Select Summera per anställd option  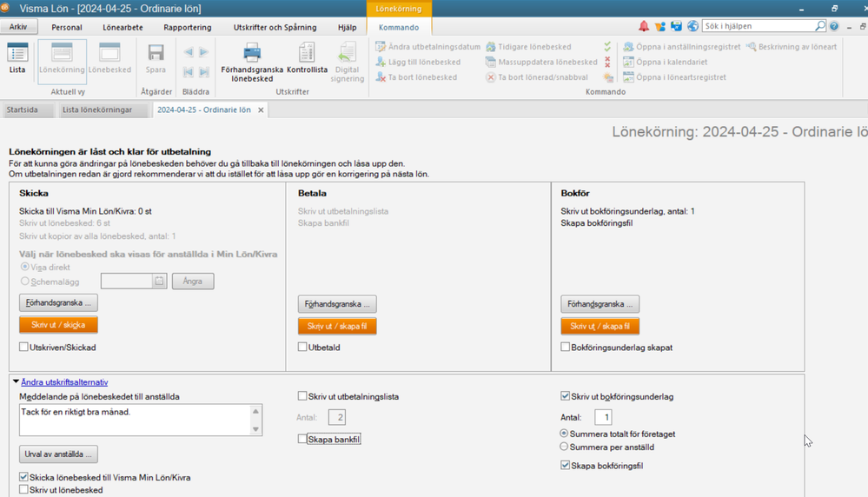[565, 447]
